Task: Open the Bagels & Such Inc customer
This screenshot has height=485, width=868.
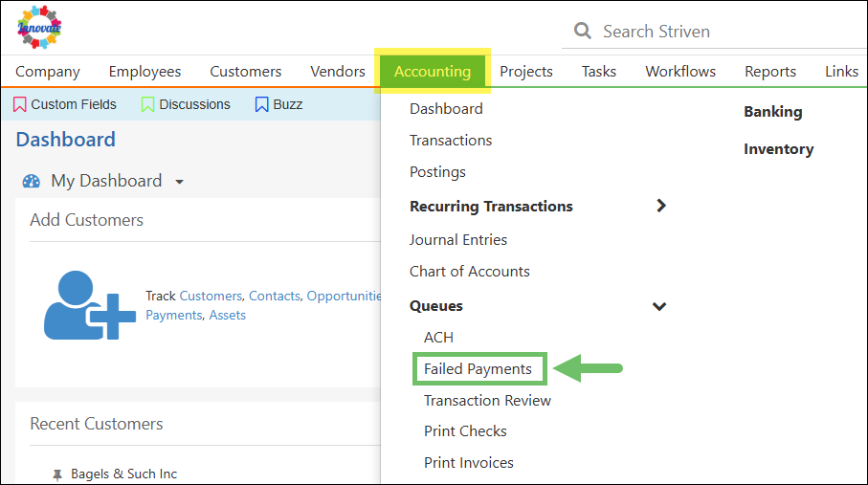Action: tap(124, 474)
